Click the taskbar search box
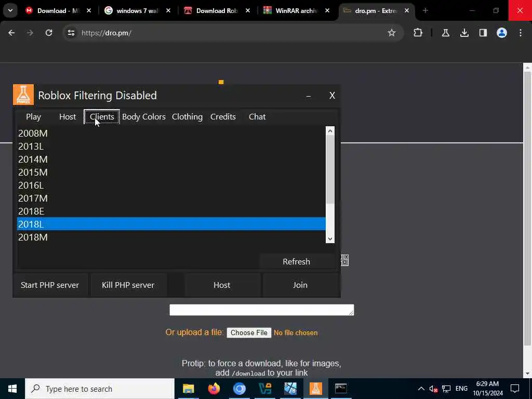 [100, 389]
